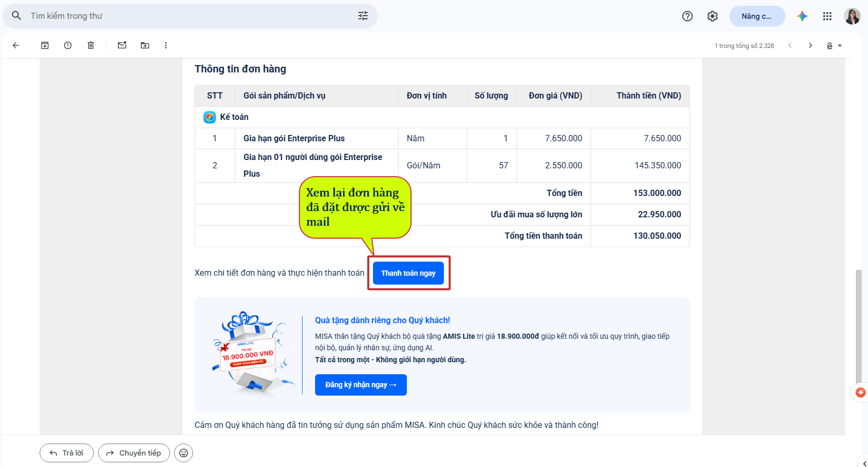Click the Kế toán app logo
868x467 pixels.
pos(210,117)
